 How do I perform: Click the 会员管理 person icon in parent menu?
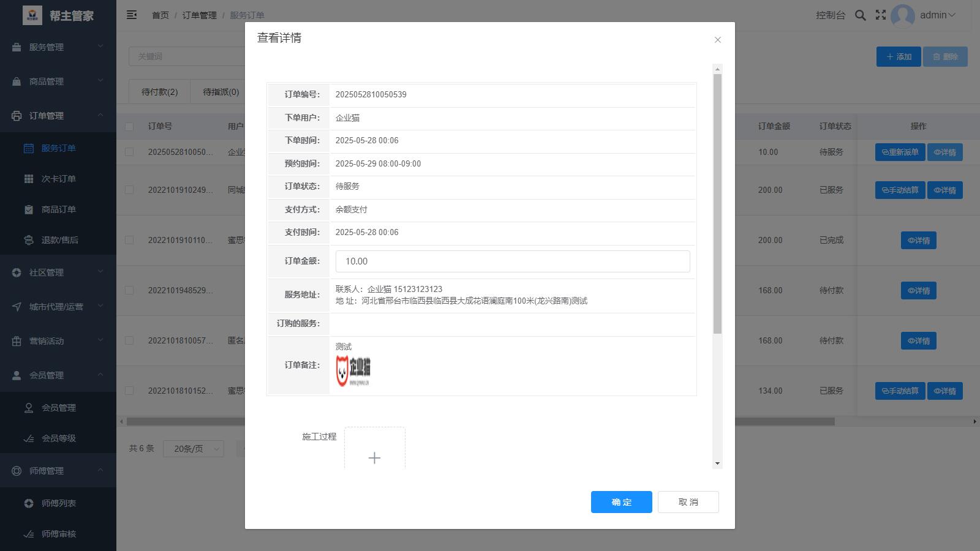17,375
